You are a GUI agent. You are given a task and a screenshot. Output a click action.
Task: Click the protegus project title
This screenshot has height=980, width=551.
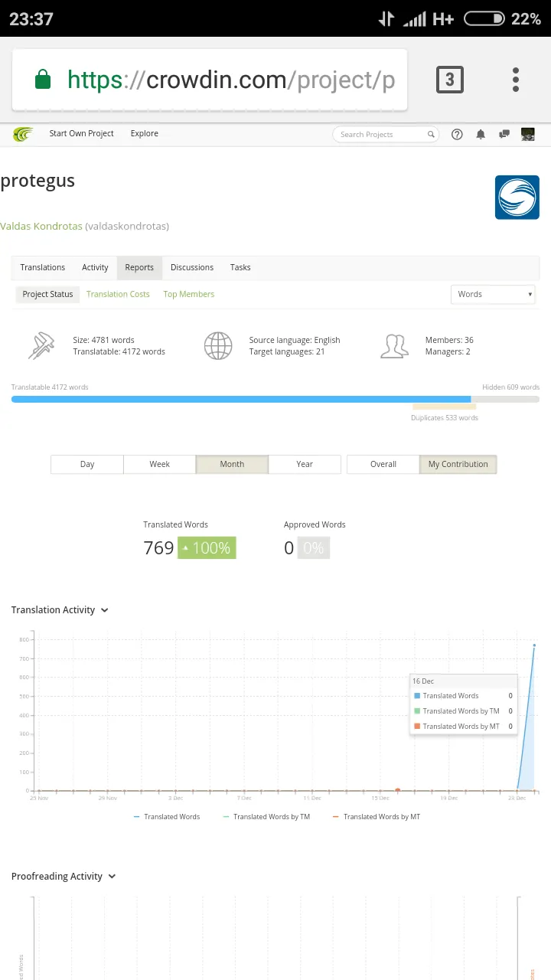tap(37, 181)
